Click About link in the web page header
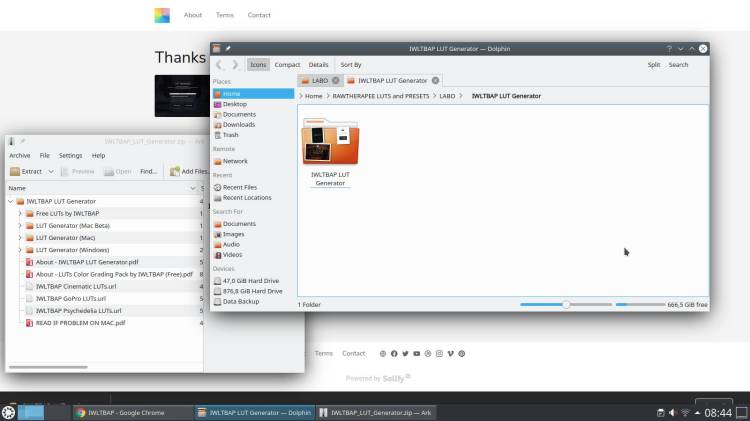 [x=193, y=15]
